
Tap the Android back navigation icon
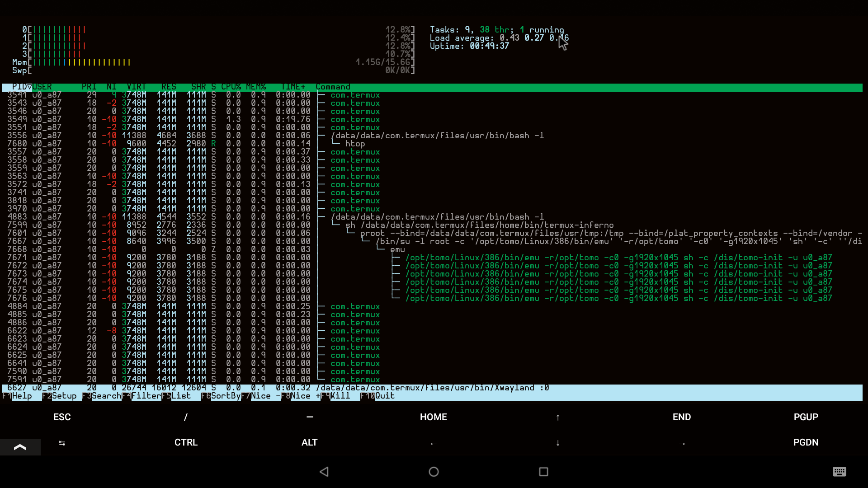tap(324, 472)
